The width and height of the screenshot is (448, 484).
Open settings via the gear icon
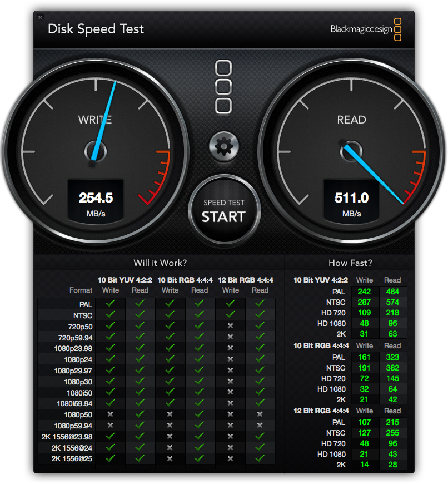coord(224,147)
